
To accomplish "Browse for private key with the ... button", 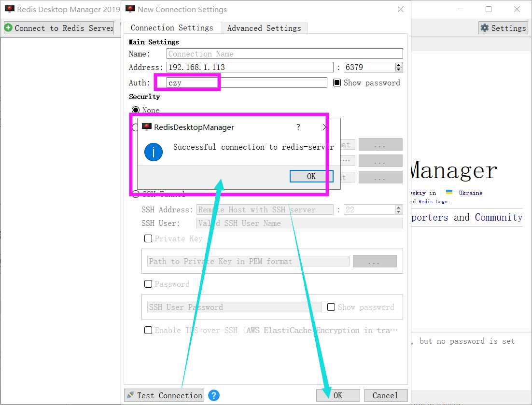I will (375, 261).
